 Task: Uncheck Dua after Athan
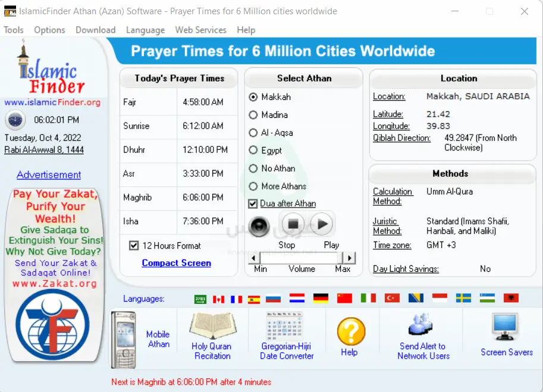pyautogui.click(x=253, y=204)
